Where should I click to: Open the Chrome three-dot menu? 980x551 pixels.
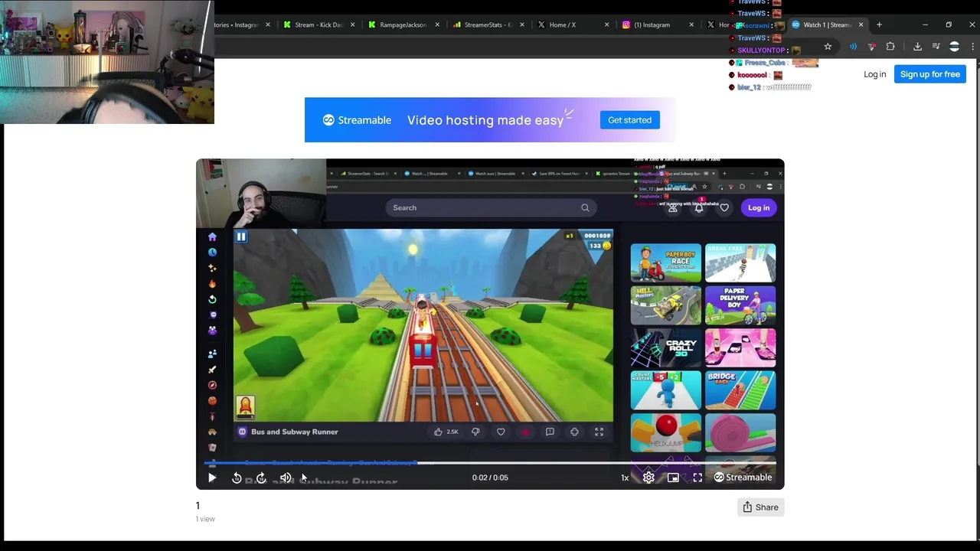click(x=972, y=47)
